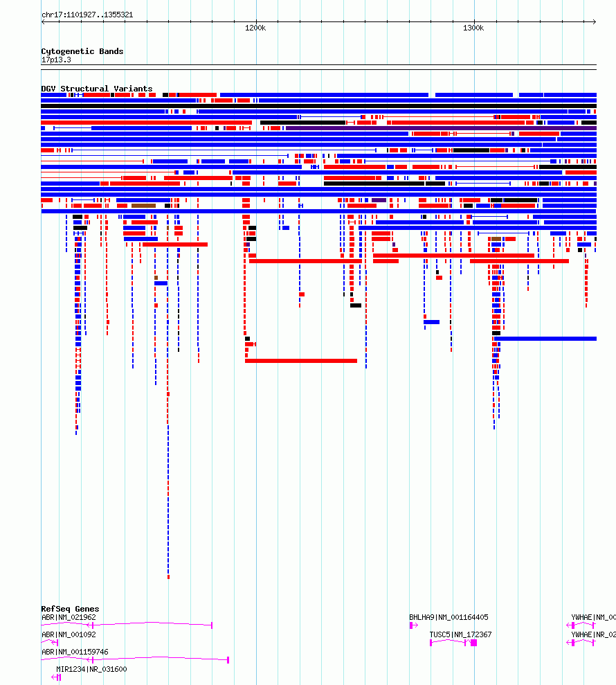Select the Cytogenetic Bands track title
The image size is (616, 685).
pos(82,51)
